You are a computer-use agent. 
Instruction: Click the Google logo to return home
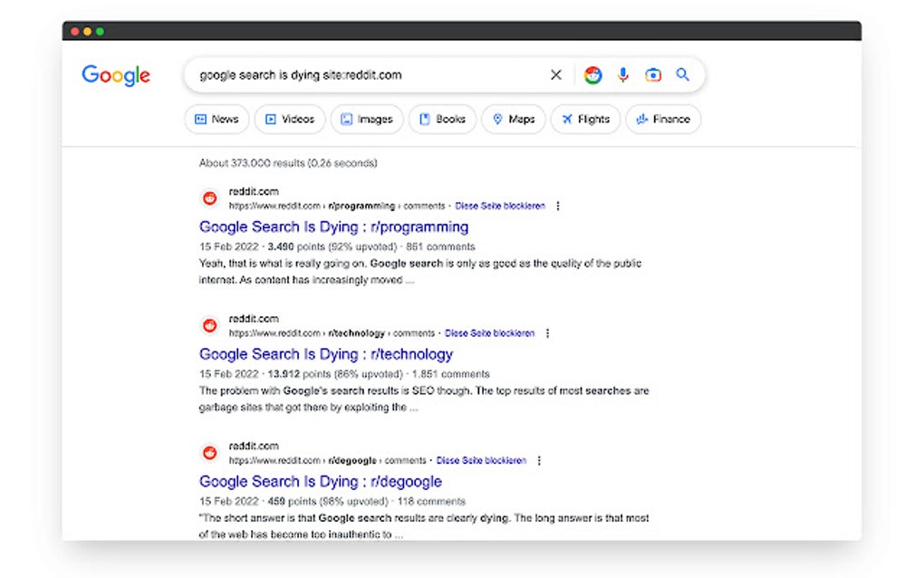point(115,75)
